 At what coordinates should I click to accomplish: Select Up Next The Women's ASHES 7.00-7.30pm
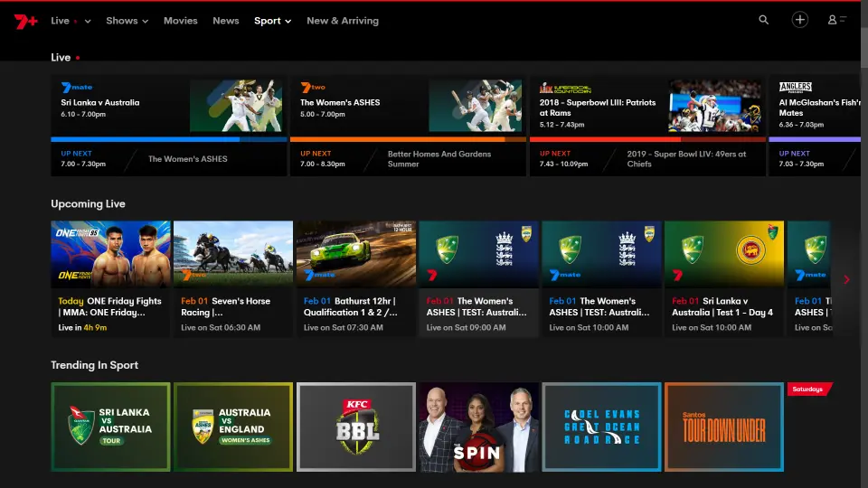[x=169, y=159]
